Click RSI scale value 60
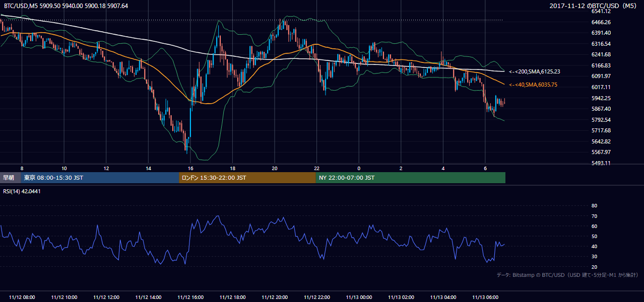This screenshot has width=644, height=302. pos(594,226)
